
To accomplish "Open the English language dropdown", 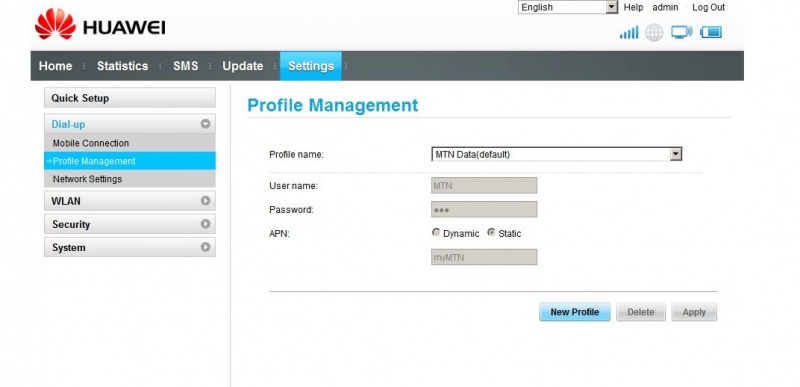I will (568, 7).
